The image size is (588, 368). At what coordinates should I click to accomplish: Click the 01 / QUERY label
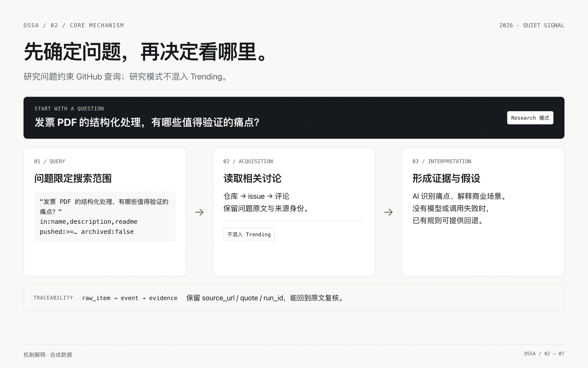coord(50,161)
